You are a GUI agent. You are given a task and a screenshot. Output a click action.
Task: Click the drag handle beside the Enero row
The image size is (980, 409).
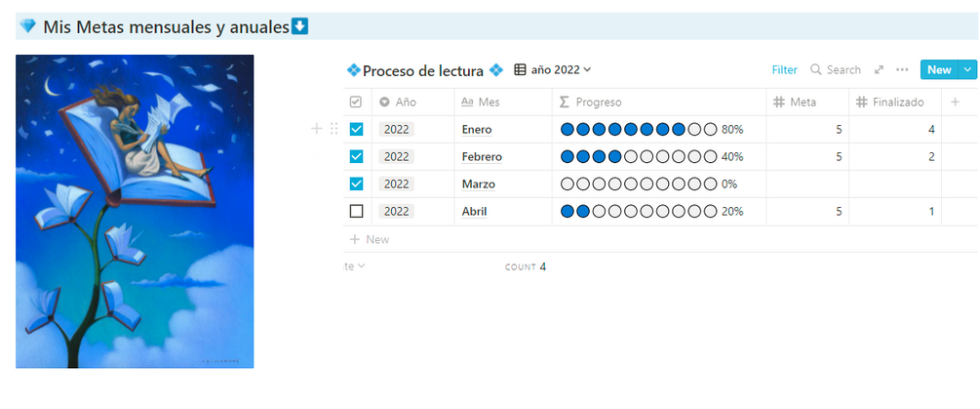coord(334,129)
